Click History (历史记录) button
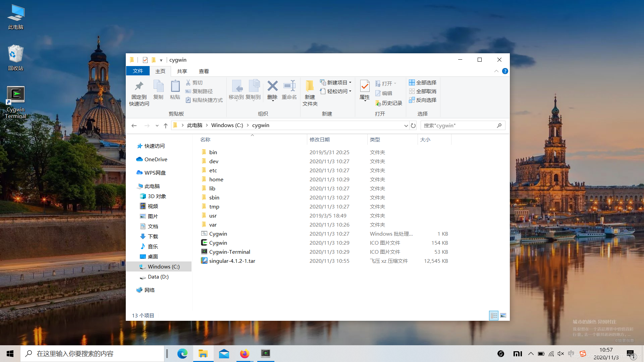The height and width of the screenshot is (362, 644). coord(389,103)
